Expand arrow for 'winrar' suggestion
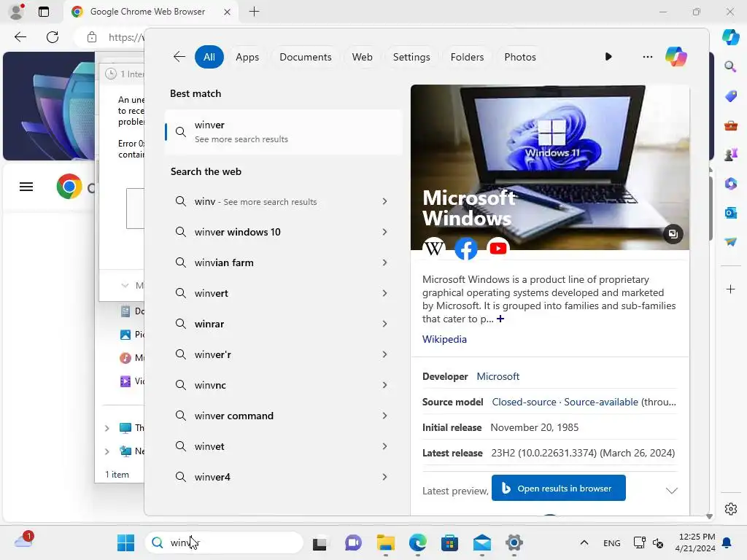Screen dimensions: 747x560 tap(384, 324)
